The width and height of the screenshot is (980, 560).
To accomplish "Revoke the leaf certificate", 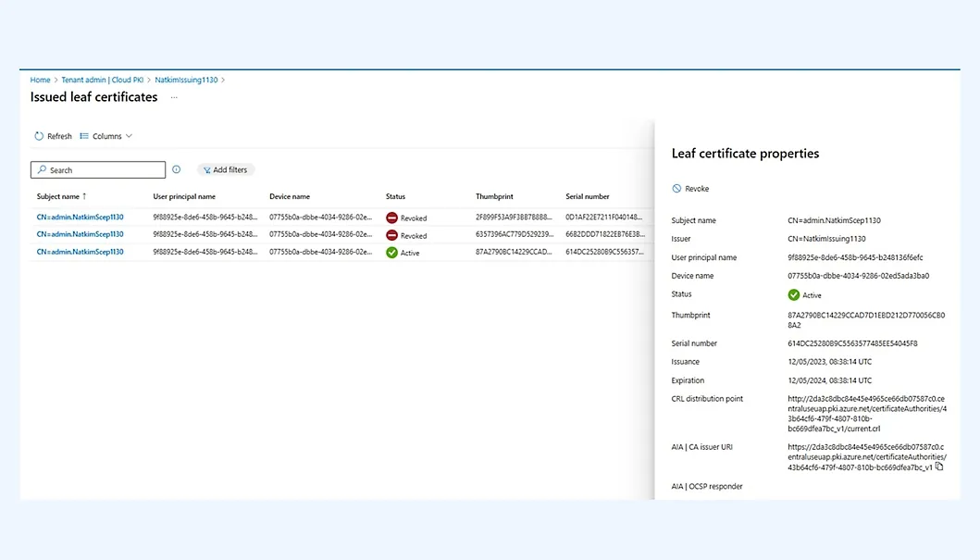I will click(690, 189).
